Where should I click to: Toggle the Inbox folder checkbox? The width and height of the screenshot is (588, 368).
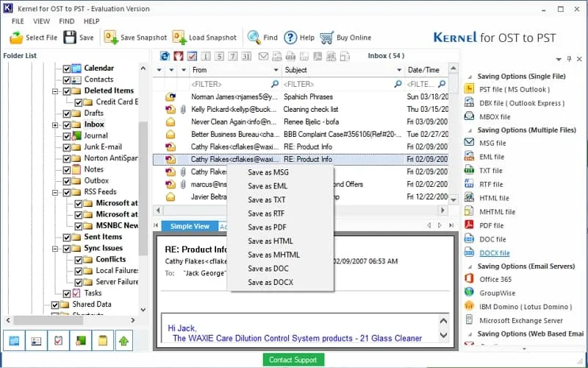click(x=66, y=125)
